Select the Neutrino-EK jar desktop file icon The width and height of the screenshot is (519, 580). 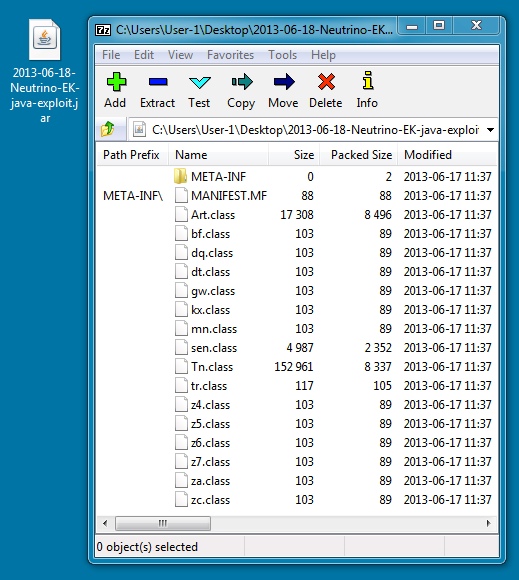pyautogui.click(x=45, y=40)
